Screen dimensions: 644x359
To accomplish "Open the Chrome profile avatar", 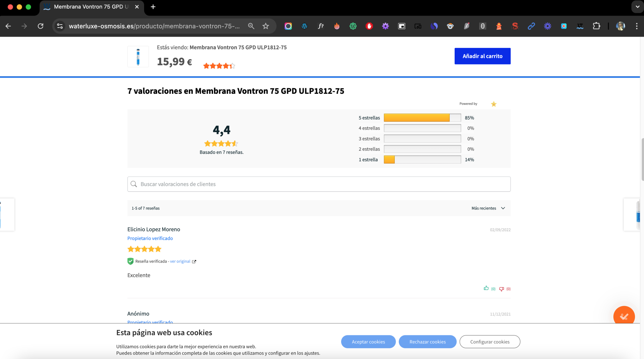I will (x=620, y=26).
